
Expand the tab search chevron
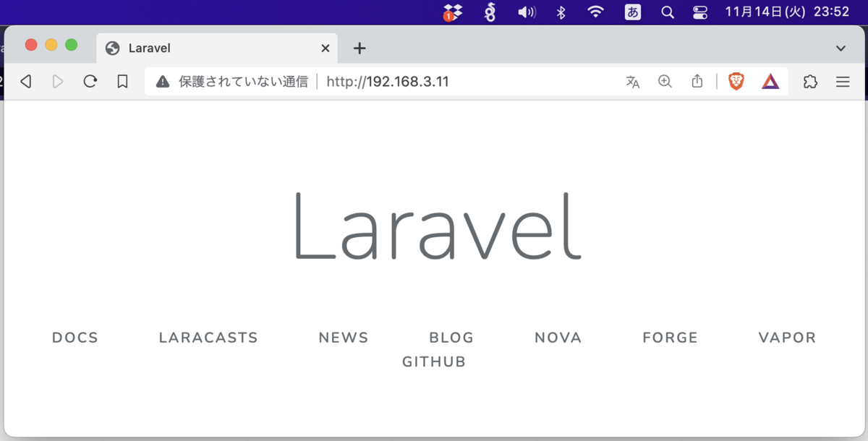click(841, 48)
